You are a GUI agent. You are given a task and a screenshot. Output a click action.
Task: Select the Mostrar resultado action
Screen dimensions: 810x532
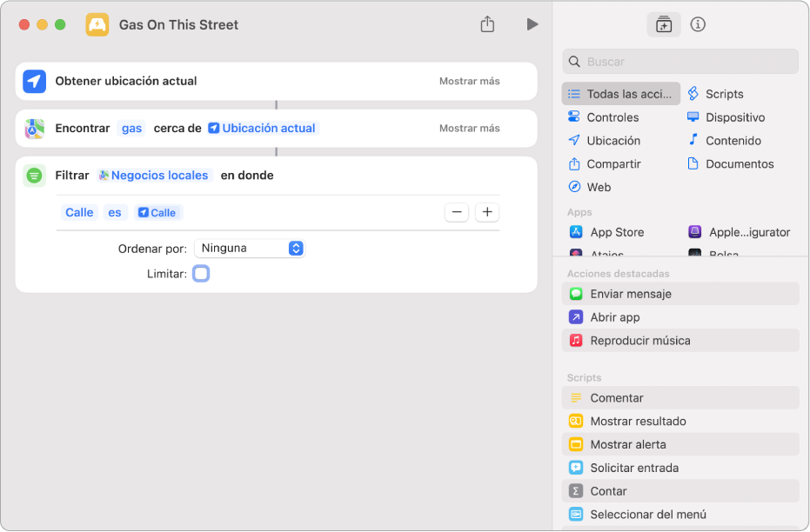point(680,421)
